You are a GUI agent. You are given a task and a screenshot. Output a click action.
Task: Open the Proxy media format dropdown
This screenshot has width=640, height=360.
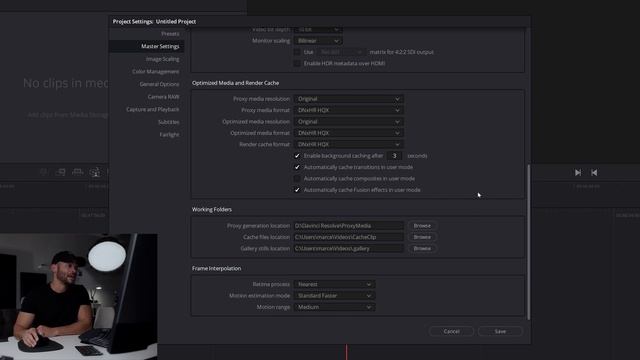pyautogui.click(x=349, y=110)
